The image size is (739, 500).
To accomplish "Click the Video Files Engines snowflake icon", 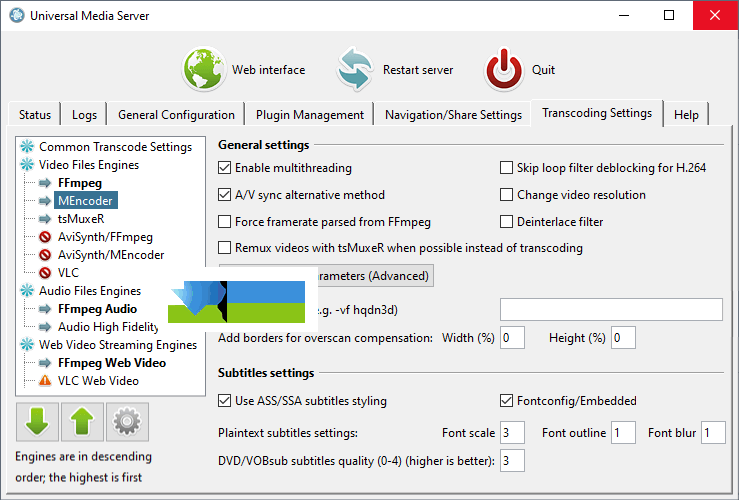I will pos(27,164).
